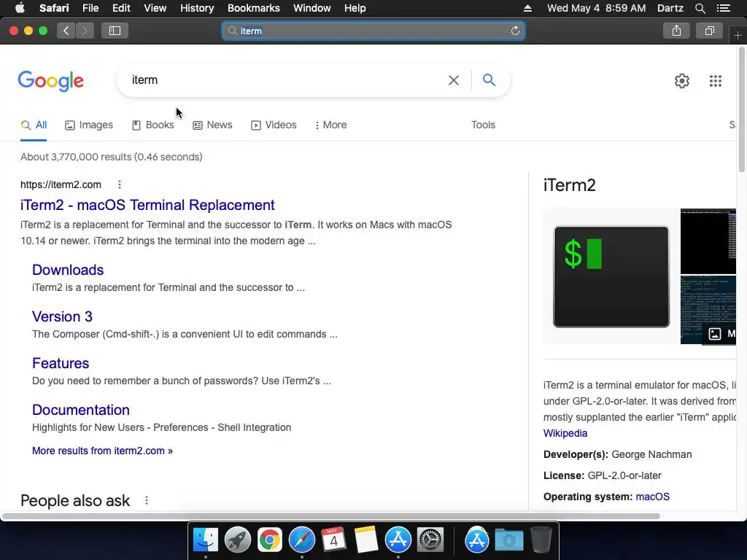747x560 pixels.
Task: Click the eject icon in menu bar
Action: coord(527,8)
